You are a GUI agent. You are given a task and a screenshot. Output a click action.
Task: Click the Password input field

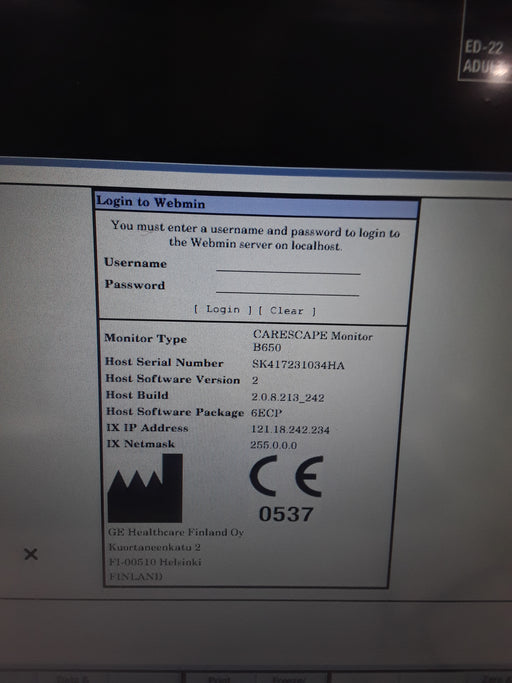point(288,288)
